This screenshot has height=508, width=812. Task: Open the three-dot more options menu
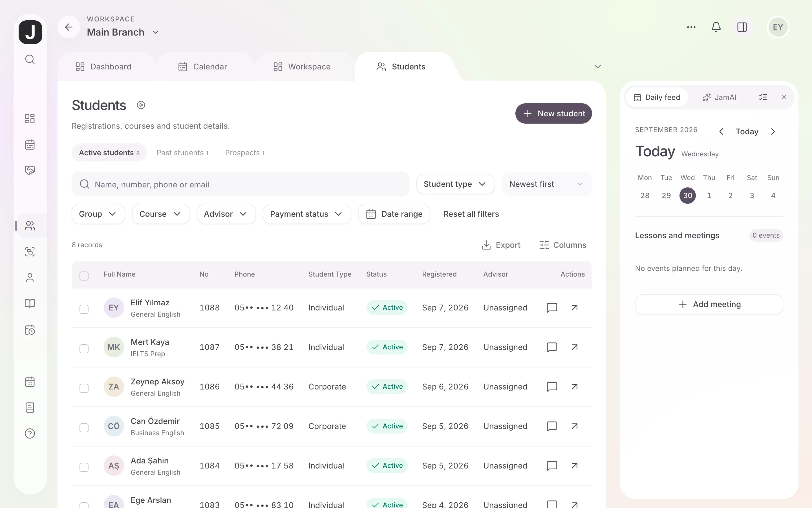[691, 27]
